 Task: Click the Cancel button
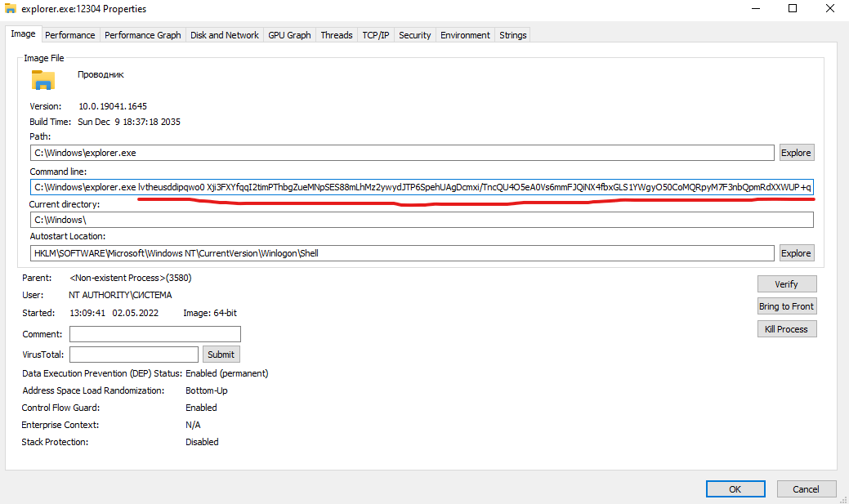pos(806,488)
